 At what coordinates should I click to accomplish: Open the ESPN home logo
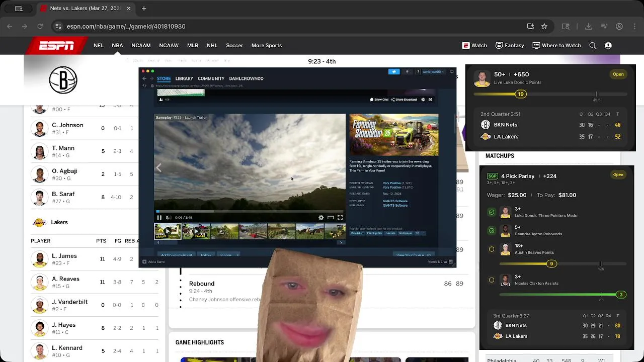click(56, 46)
